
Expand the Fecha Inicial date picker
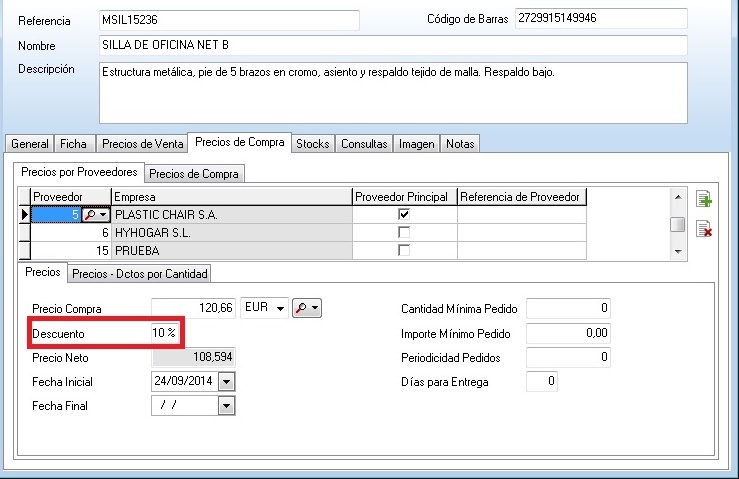[226, 381]
